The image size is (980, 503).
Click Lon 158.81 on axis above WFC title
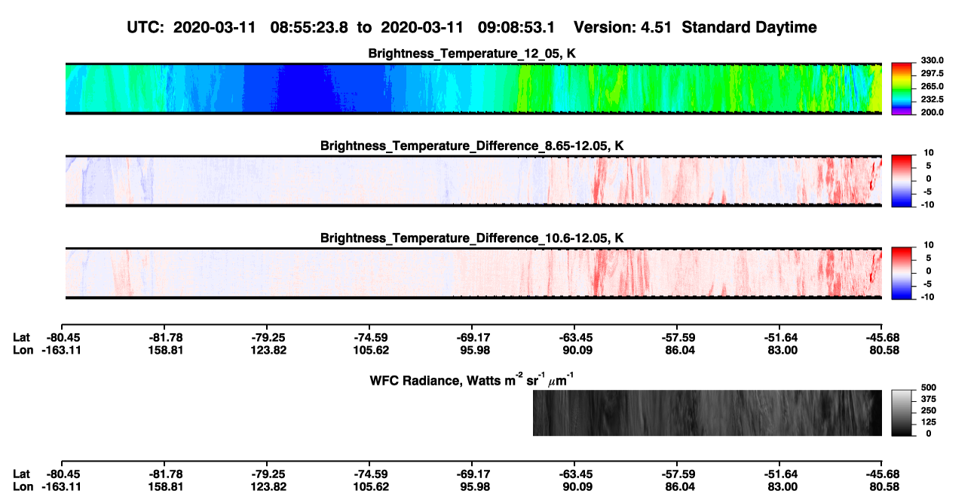[x=164, y=350]
